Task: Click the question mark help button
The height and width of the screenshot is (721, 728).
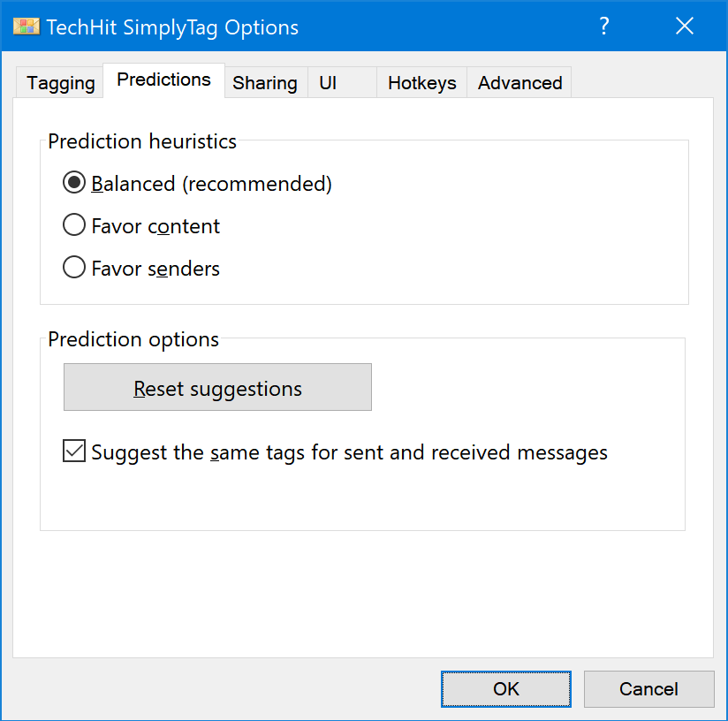Action: tap(603, 26)
